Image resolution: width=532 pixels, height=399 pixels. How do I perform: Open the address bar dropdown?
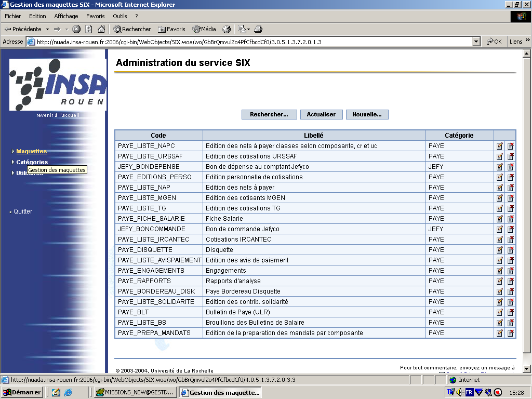(476, 42)
